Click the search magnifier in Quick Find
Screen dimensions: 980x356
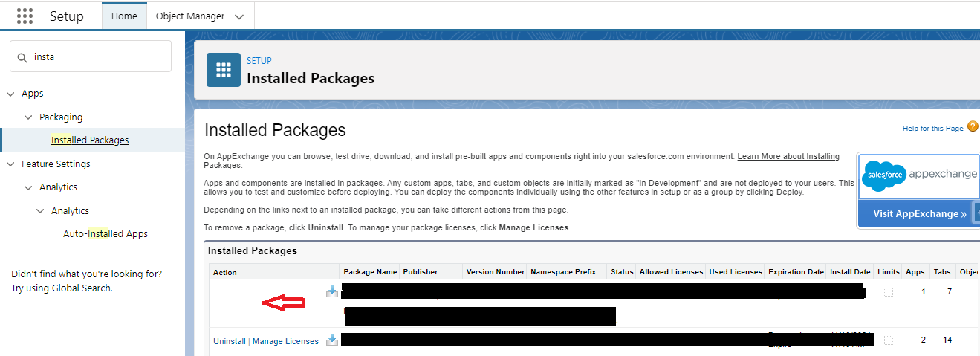23,56
